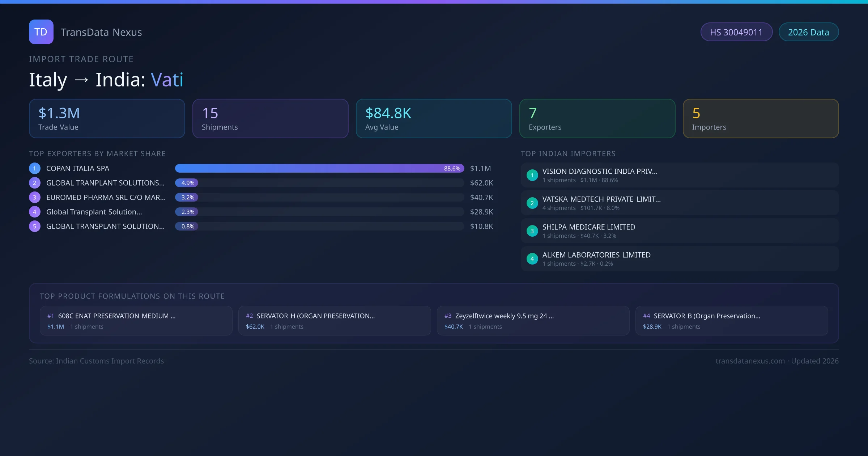Open SERVATOR H organ preservation product card
The width and height of the screenshot is (868, 456).
[x=335, y=321]
